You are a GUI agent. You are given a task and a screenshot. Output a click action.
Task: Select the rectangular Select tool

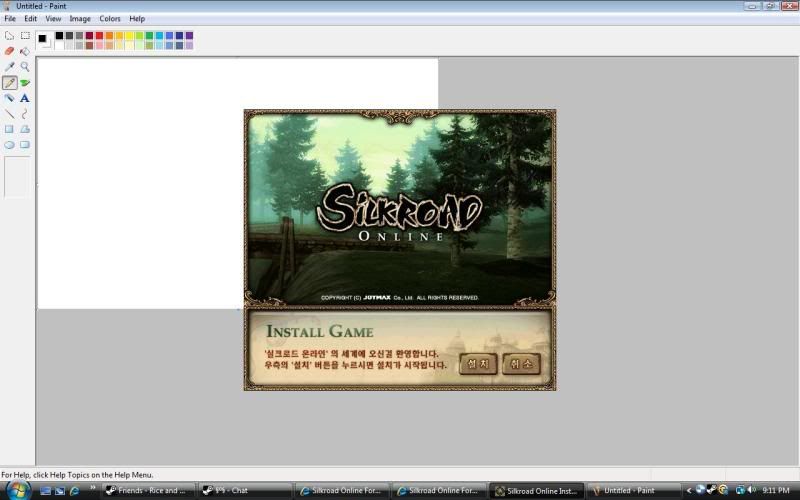tap(25, 36)
